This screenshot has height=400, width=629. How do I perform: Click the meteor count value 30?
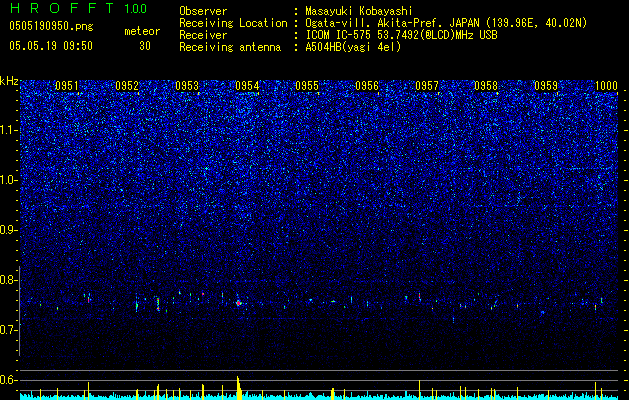(145, 46)
